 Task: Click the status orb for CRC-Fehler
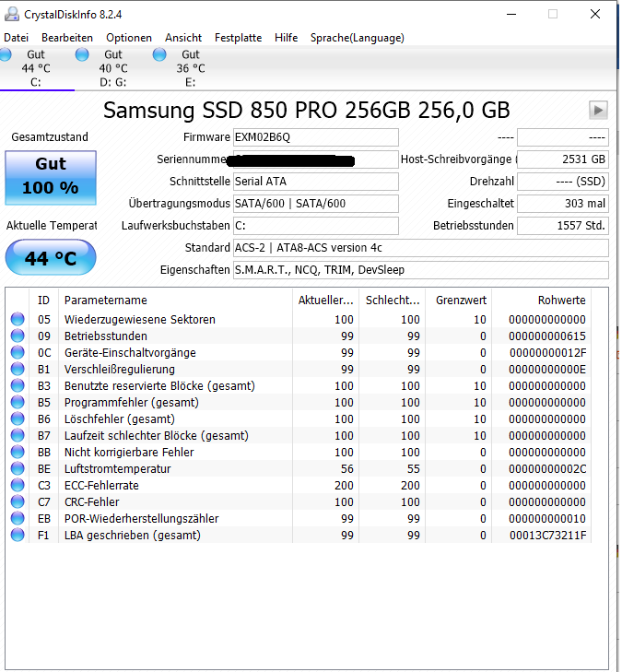coord(18,501)
